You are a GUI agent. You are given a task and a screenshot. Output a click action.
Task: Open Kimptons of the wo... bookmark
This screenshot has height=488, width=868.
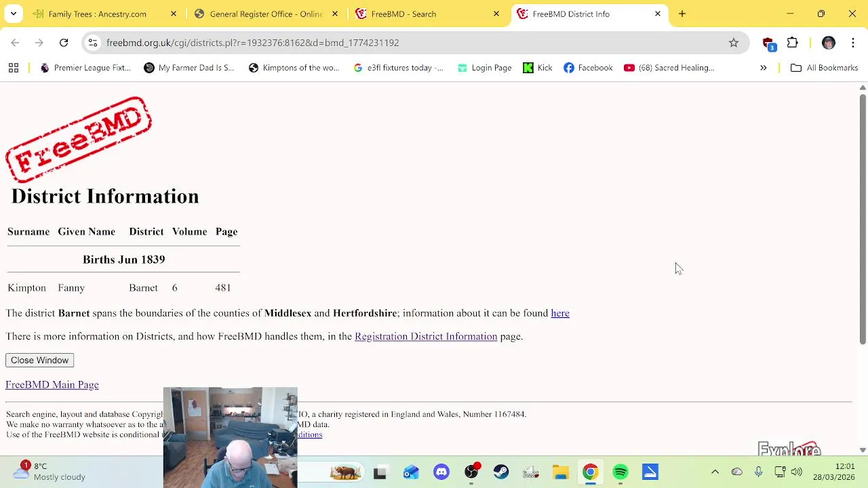294,68
